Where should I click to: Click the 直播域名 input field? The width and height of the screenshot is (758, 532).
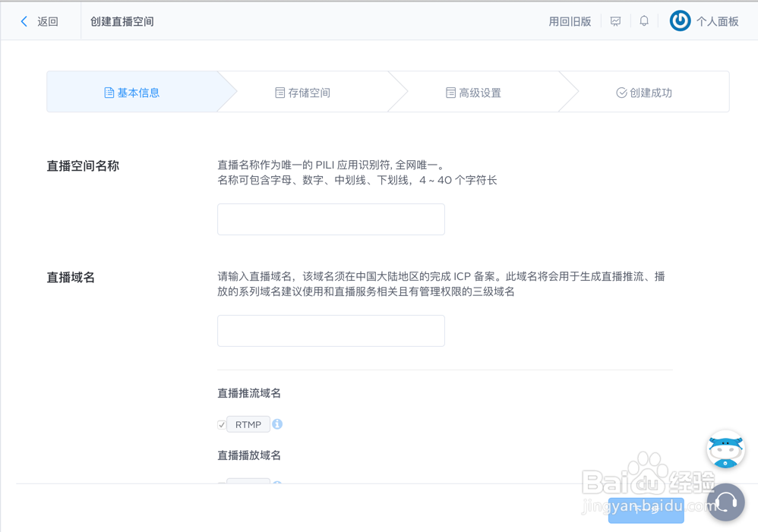click(330, 331)
